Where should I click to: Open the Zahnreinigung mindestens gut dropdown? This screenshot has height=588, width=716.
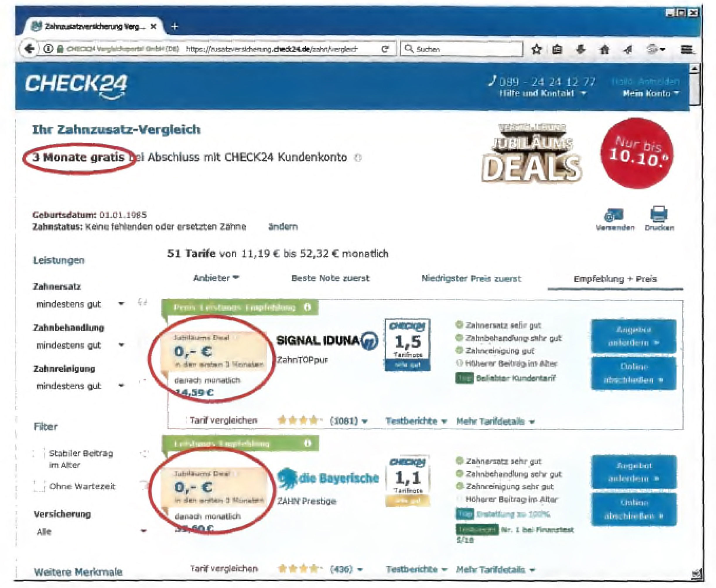tap(81, 386)
